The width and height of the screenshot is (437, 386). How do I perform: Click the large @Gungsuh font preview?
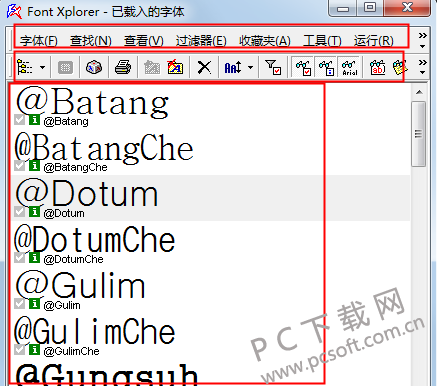point(107,374)
